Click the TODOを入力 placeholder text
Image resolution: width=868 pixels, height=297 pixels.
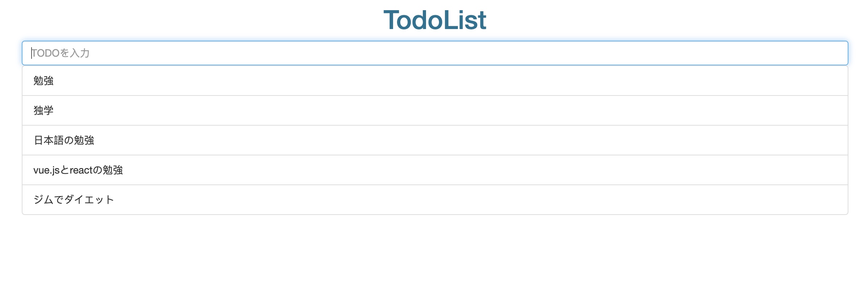pos(61,53)
